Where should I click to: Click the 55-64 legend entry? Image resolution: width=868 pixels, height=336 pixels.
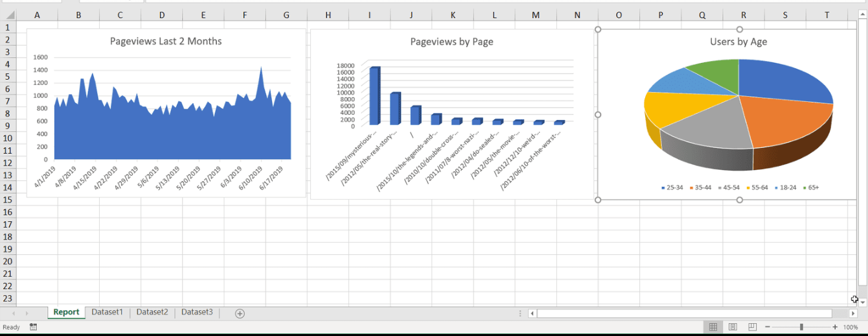click(x=757, y=187)
